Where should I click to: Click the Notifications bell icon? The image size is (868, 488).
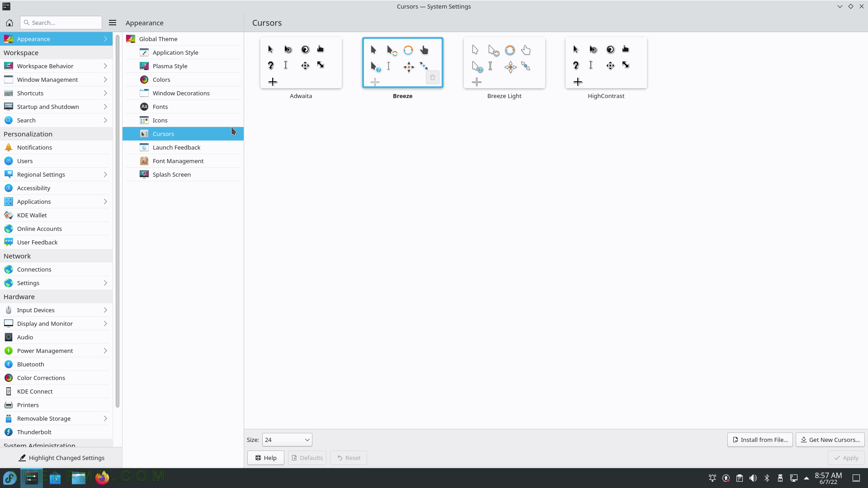pos(9,147)
